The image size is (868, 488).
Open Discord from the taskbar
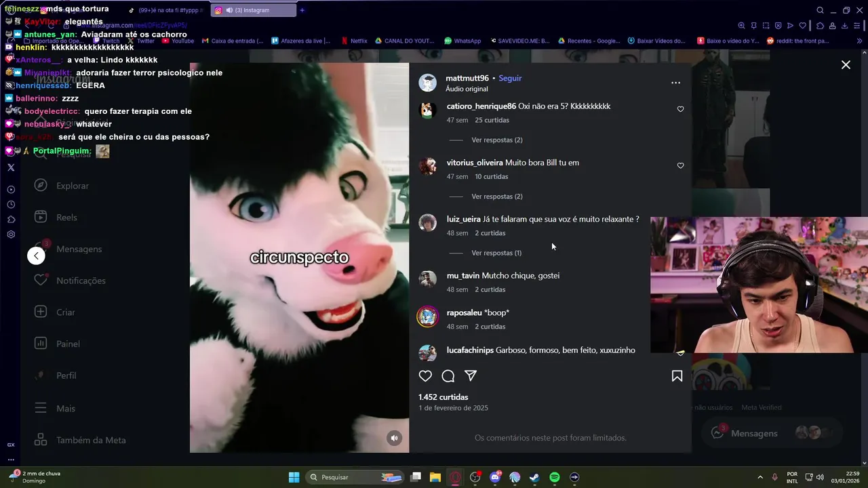click(x=495, y=477)
